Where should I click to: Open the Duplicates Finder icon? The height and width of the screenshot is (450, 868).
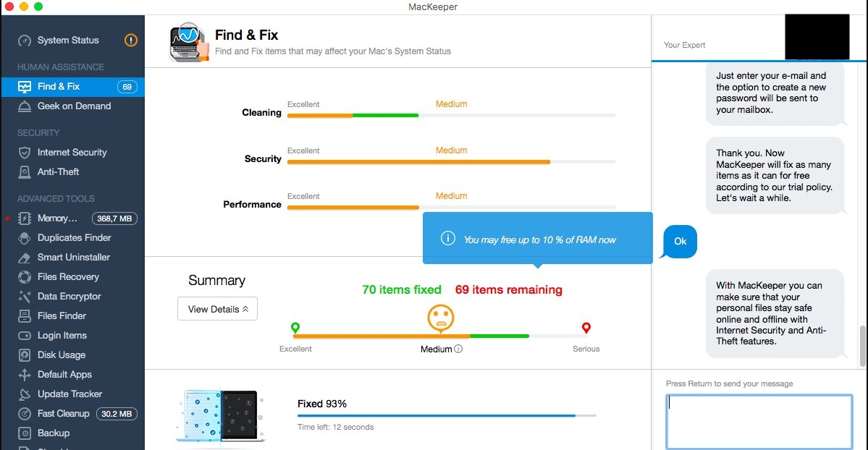[25, 238]
